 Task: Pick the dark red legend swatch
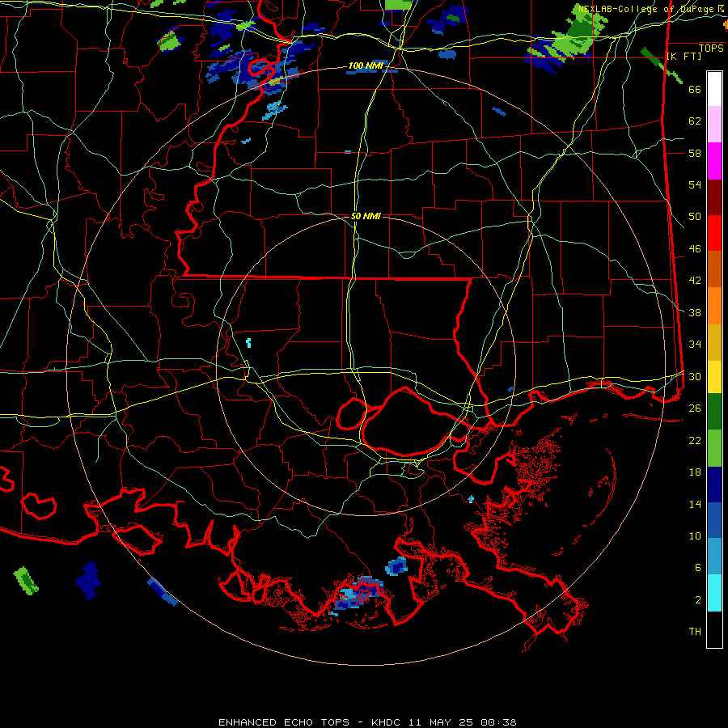pos(714,197)
